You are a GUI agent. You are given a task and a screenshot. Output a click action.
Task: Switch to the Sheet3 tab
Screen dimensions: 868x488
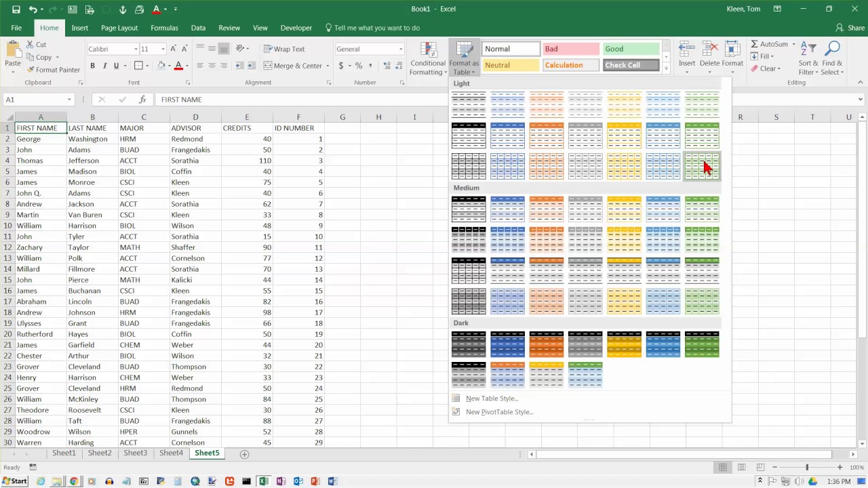[135, 453]
